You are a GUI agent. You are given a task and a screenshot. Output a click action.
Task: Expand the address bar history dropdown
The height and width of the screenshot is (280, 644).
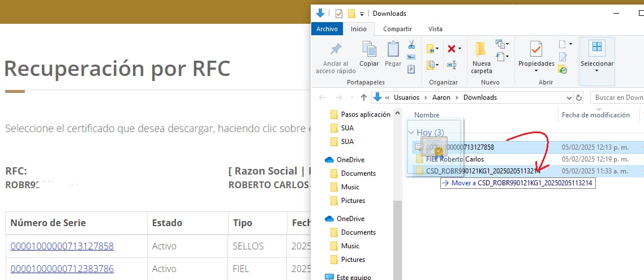(569, 98)
